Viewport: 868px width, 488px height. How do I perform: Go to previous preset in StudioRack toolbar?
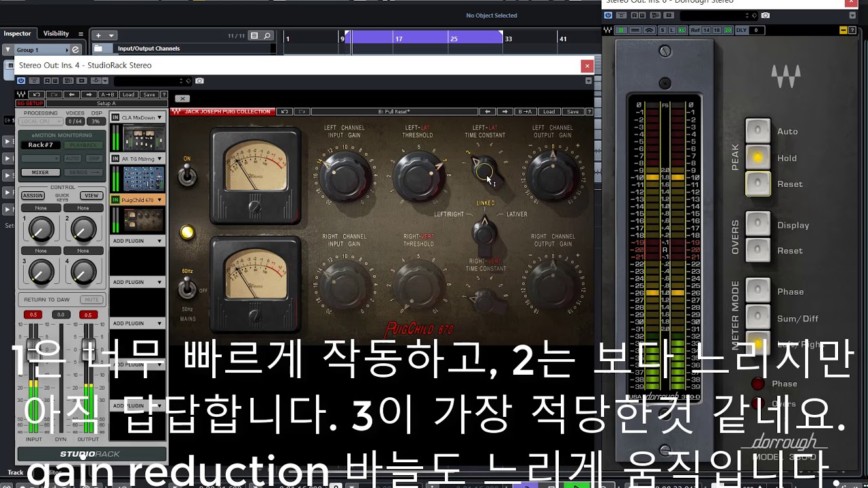[x=72, y=94]
